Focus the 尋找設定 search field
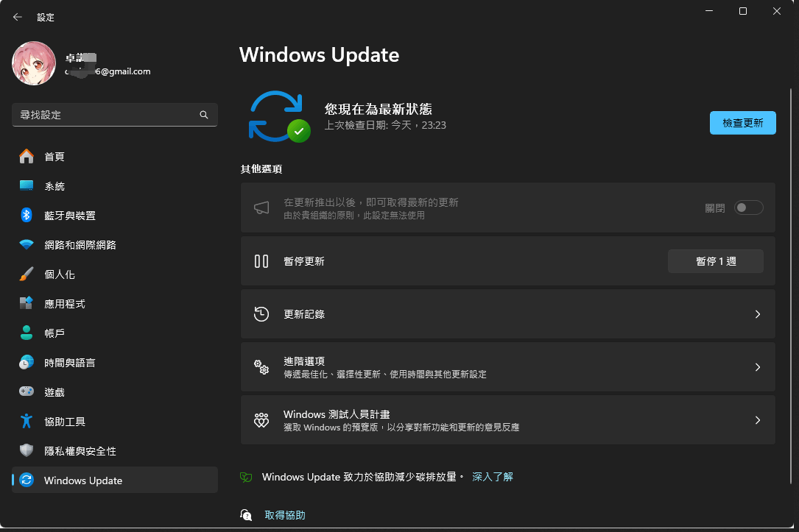This screenshot has width=799, height=532. (115, 115)
